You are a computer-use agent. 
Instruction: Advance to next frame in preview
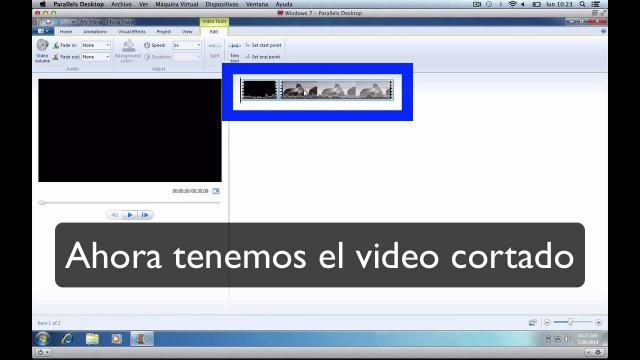click(x=145, y=215)
